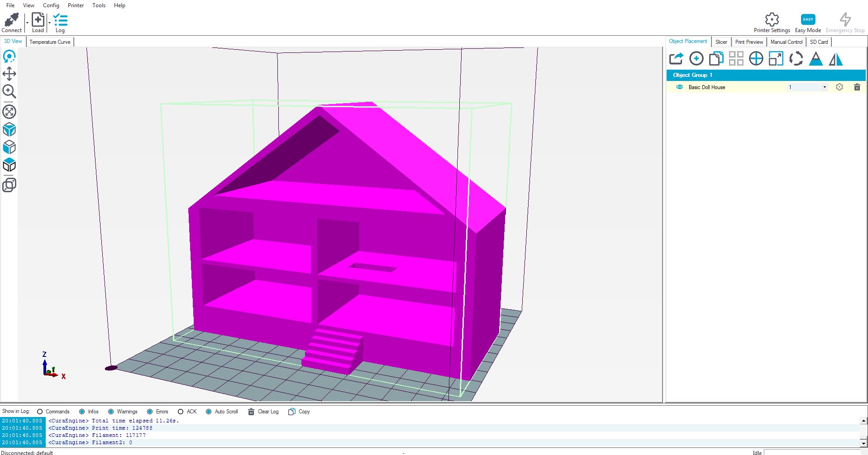Open the Help menu
This screenshot has width=868, height=455.
[119, 5]
